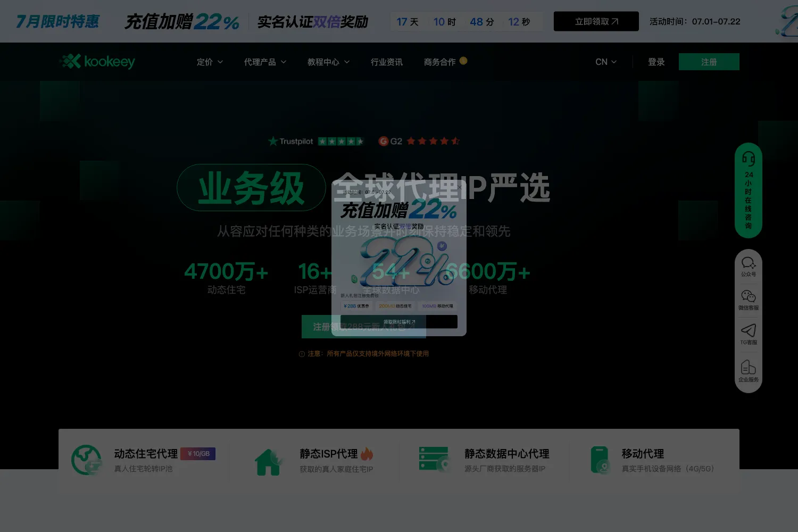The height and width of the screenshot is (532, 798).
Task: Click the 立即领取 banner button
Action: click(596, 21)
